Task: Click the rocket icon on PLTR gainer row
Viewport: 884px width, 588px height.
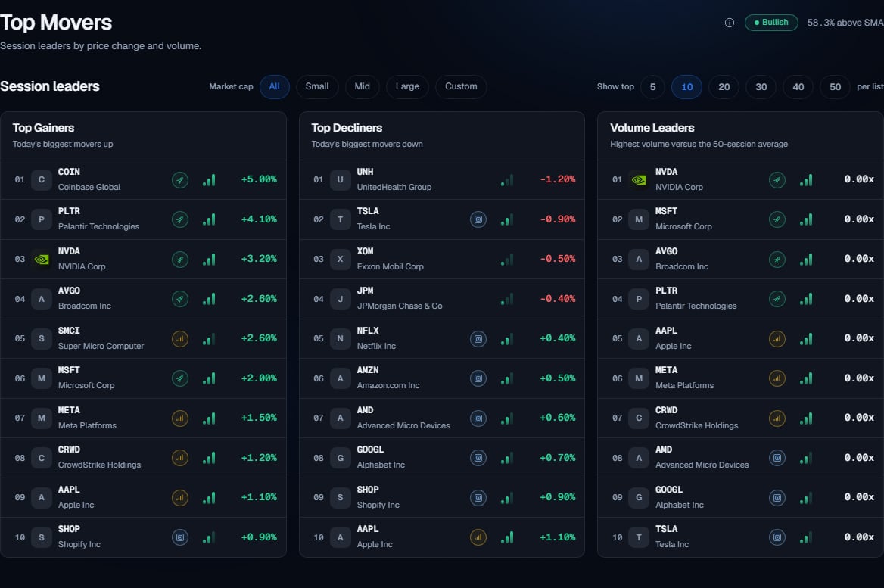Action: click(x=180, y=219)
